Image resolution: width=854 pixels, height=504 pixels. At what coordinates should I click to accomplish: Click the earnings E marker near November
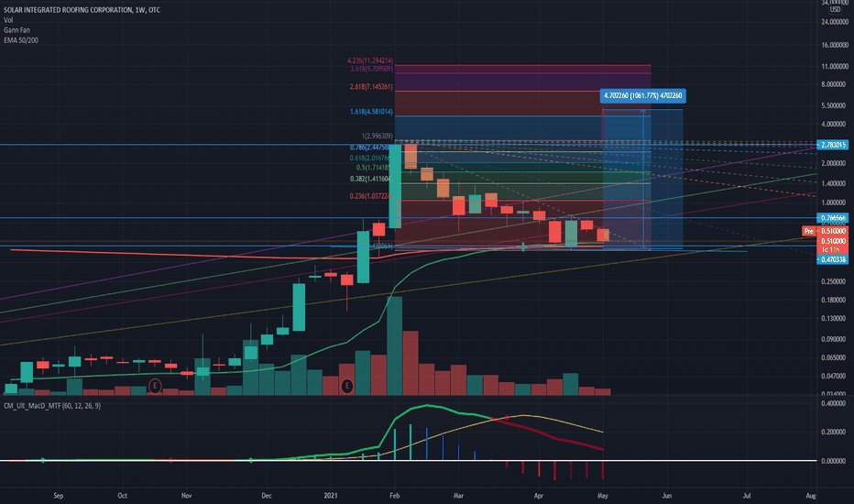click(x=155, y=386)
